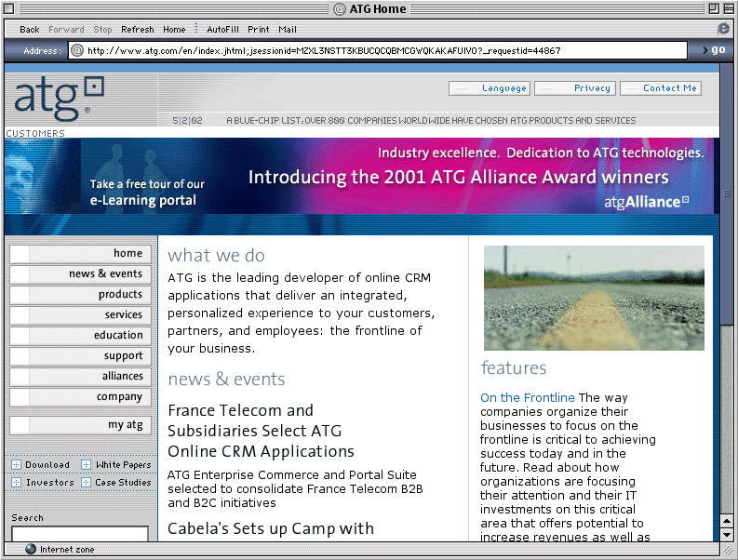
Task: Click the CUSTOMERS label under logo
Action: coord(35,134)
